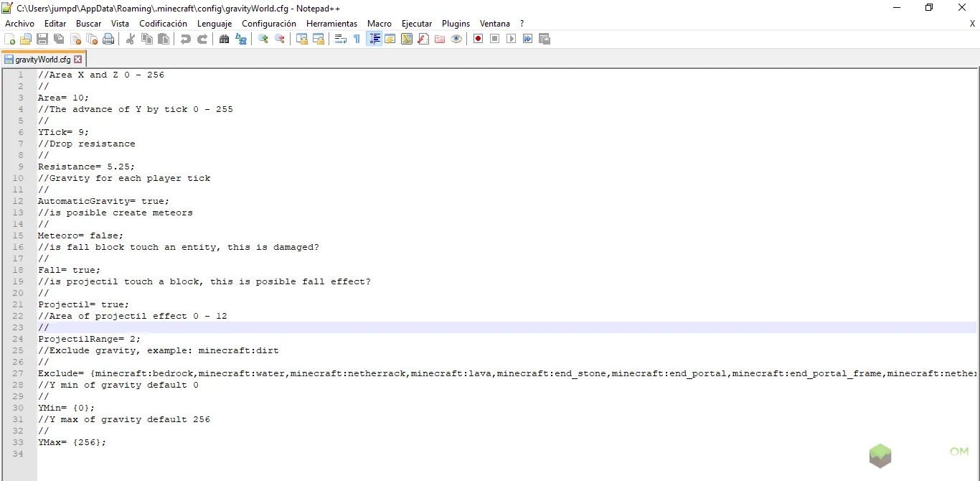Open the Lenguaje menu
Image resolution: width=980 pixels, height=481 pixels.
pyautogui.click(x=215, y=24)
